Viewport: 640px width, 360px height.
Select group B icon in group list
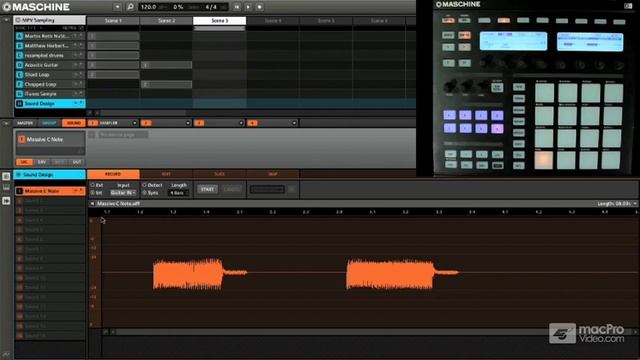coord(19,46)
